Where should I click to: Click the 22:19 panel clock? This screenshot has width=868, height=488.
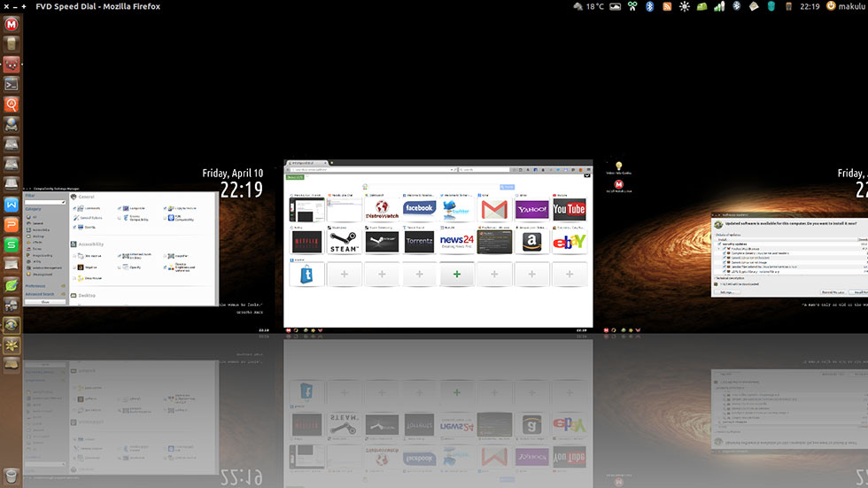click(810, 6)
